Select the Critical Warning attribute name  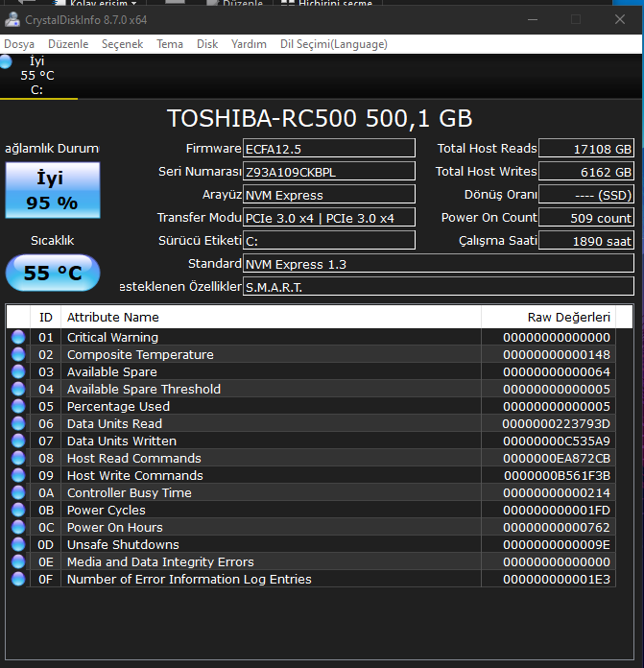point(112,338)
